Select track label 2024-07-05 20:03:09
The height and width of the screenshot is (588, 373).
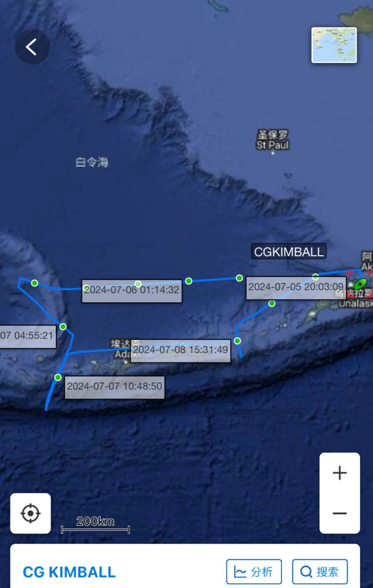click(296, 288)
